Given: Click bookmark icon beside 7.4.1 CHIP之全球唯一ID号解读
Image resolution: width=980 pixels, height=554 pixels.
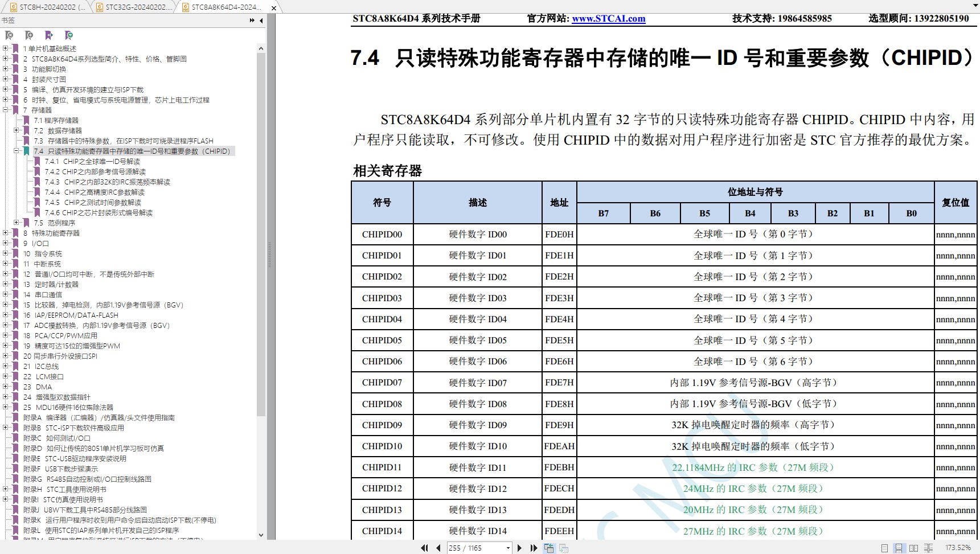Looking at the screenshot, I should tap(37, 161).
